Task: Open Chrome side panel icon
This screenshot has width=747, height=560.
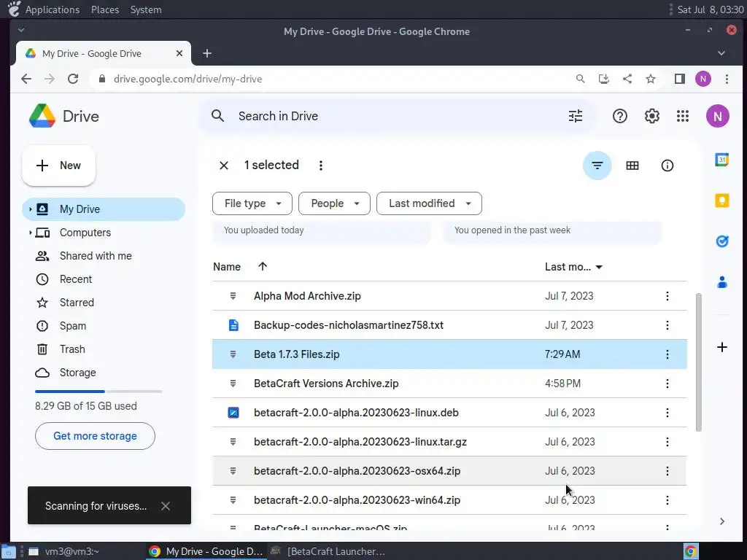Action: 679,79
